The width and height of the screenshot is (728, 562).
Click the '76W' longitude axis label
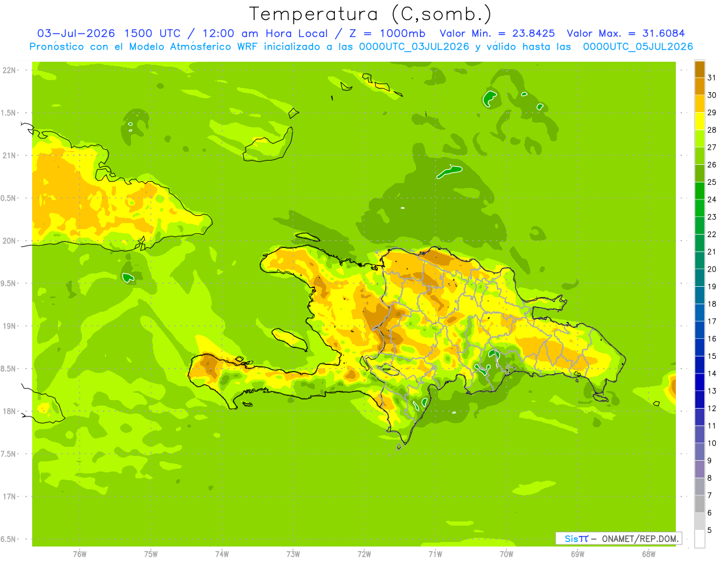[79, 554]
